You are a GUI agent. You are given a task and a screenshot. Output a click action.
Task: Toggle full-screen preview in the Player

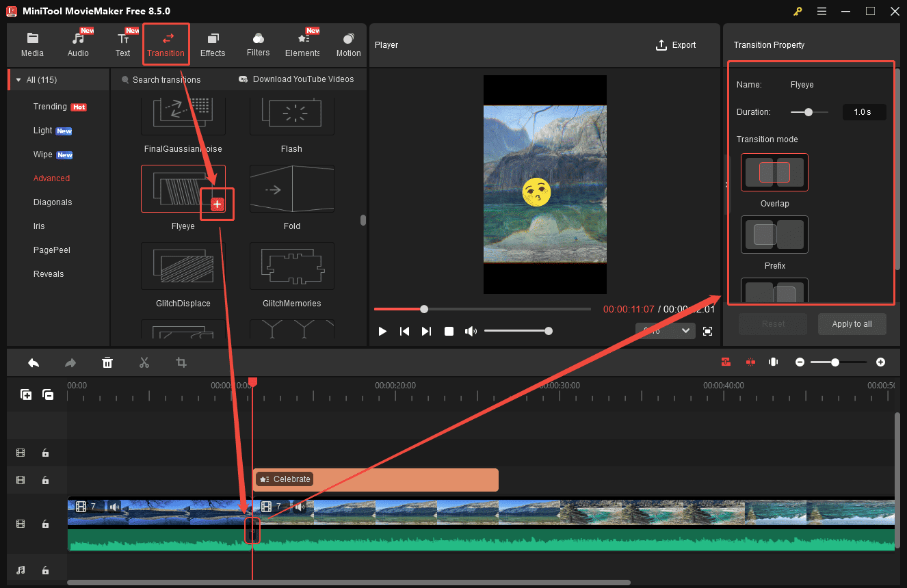[708, 331]
